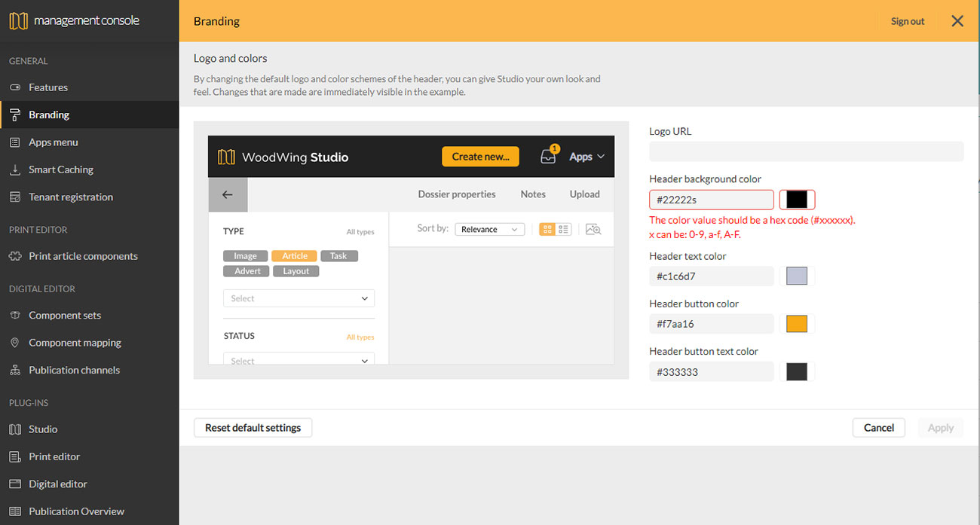Image resolution: width=980 pixels, height=525 pixels.
Task: Open the inbox icon with notification badge
Action: point(549,155)
